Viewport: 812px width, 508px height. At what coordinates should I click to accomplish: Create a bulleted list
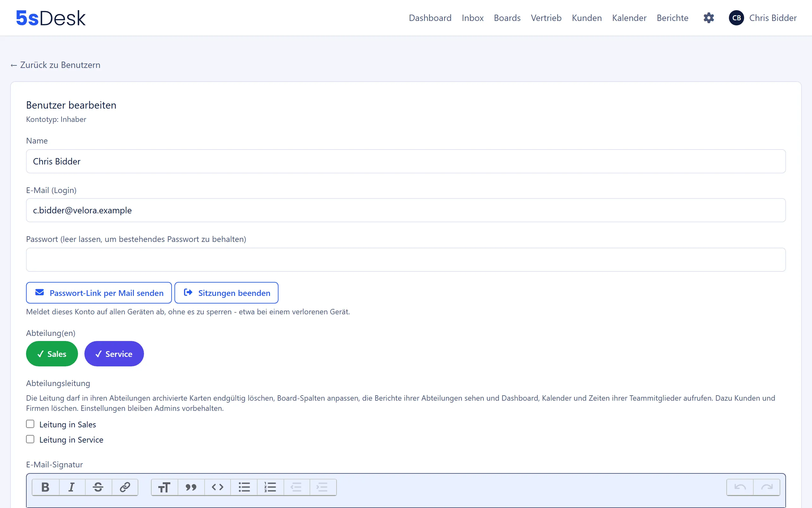(244, 487)
